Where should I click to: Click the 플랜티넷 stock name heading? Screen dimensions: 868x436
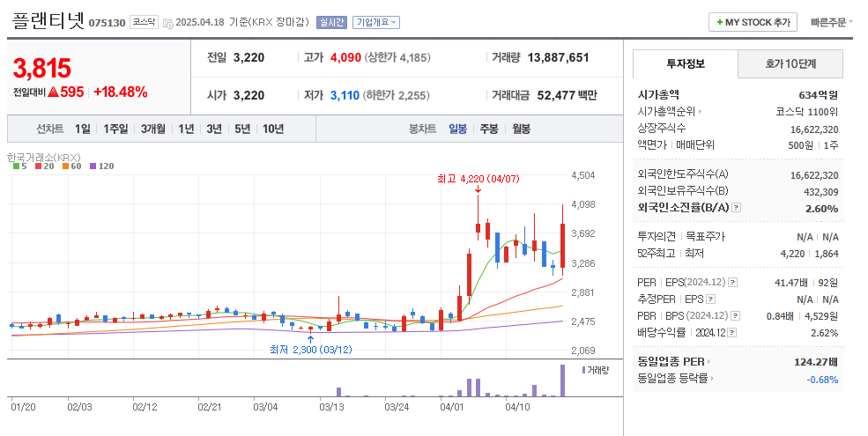[x=48, y=21]
